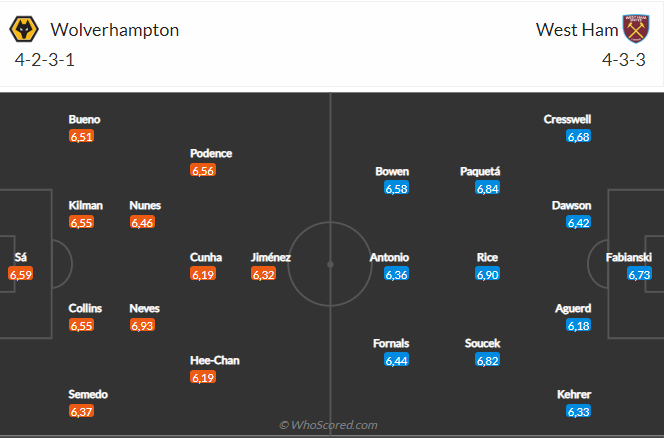
Task: Select player Jiménez on the pitch
Action: 270,257
